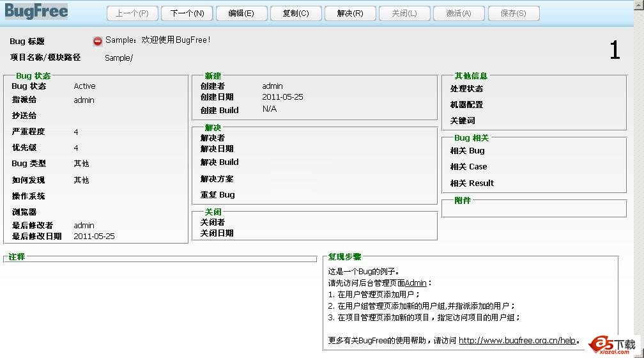The width and height of the screenshot is (644, 358).
Task: Click the 复现步骤 section heading
Action: [344, 257]
